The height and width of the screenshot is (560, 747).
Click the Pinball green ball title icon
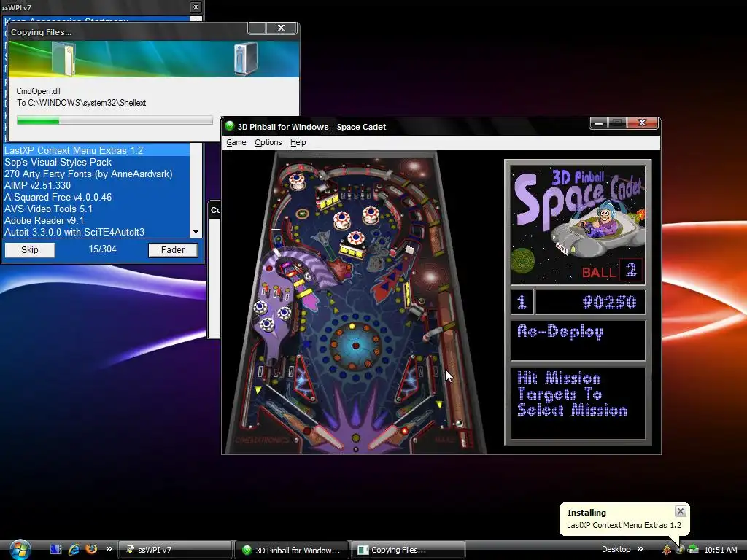(230, 126)
